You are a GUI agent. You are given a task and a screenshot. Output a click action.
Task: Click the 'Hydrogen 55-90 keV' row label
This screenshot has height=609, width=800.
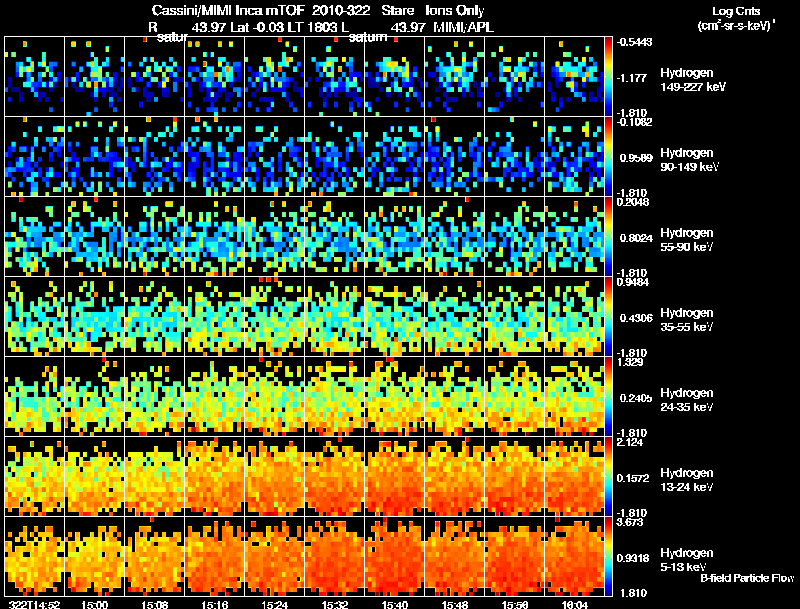click(x=687, y=240)
